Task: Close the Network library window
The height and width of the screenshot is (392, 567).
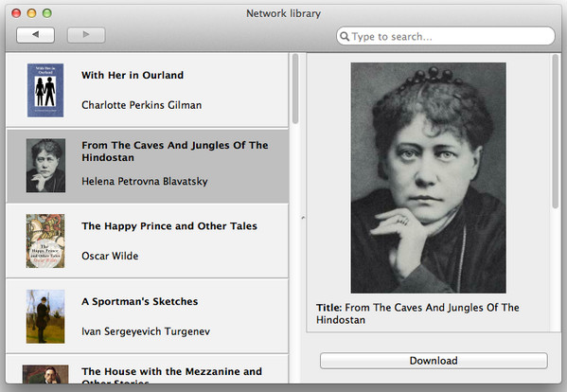Action: pyautogui.click(x=16, y=13)
